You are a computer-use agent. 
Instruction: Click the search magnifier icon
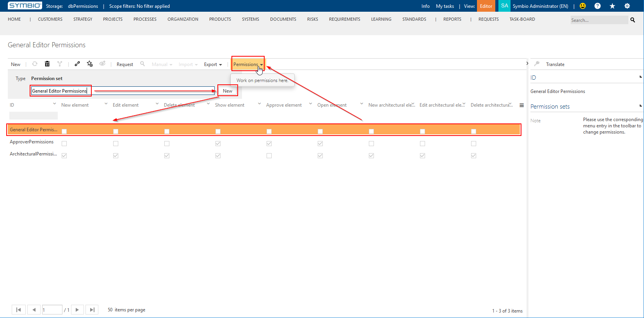click(x=633, y=20)
